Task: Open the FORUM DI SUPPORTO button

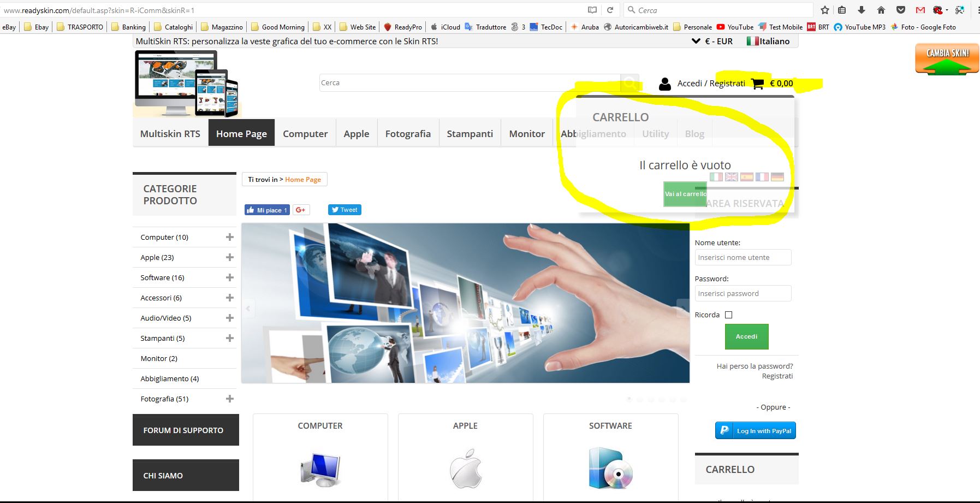Action: tap(186, 430)
